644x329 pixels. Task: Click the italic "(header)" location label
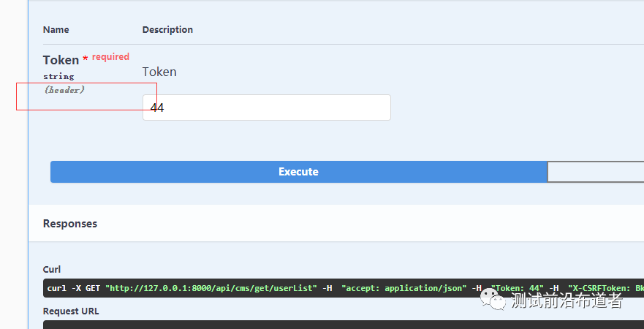click(x=64, y=90)
